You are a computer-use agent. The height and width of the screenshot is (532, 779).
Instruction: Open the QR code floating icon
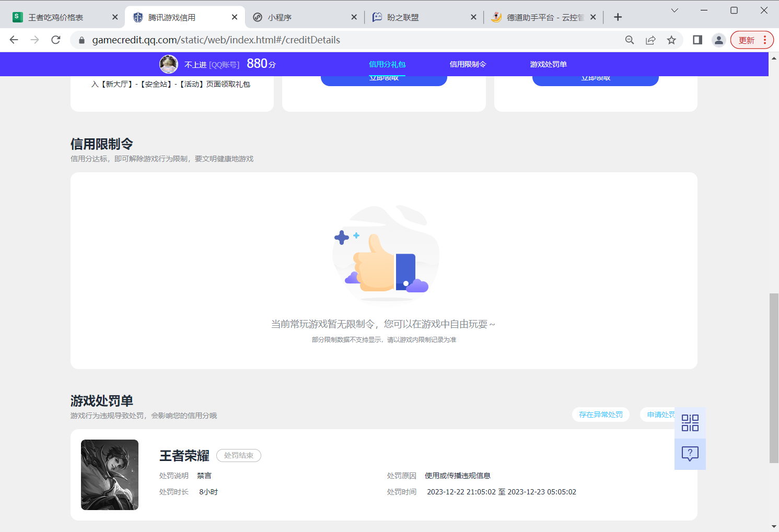point(690,423)
